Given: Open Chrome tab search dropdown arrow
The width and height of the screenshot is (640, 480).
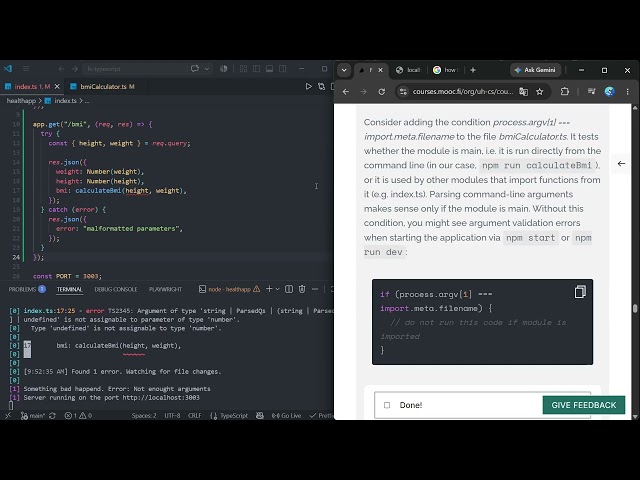Looking at the screenshot, I should (344, 70).
